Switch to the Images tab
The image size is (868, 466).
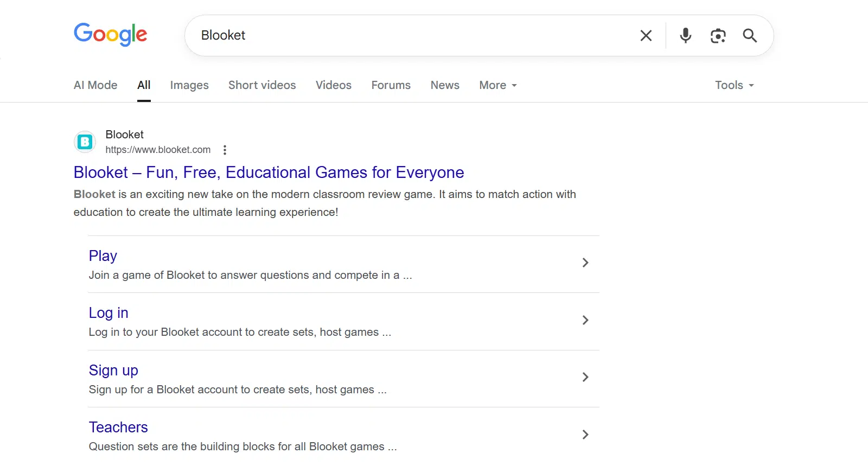(189, 85)
